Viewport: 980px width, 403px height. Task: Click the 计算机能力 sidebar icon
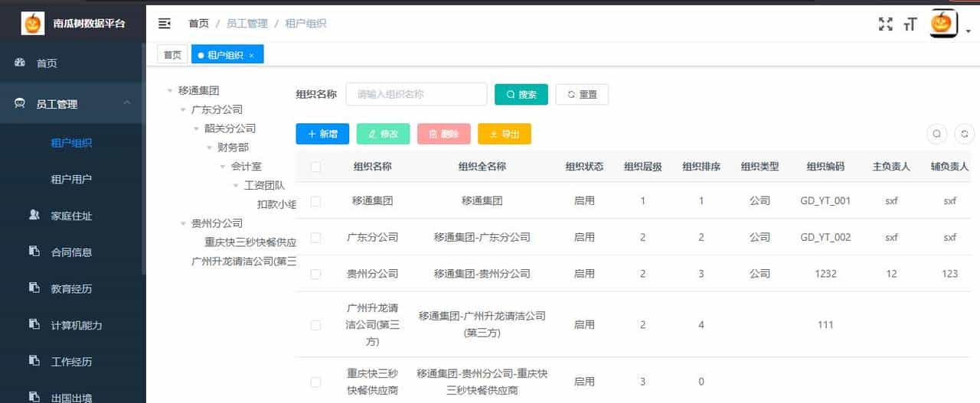coord(34,323)
